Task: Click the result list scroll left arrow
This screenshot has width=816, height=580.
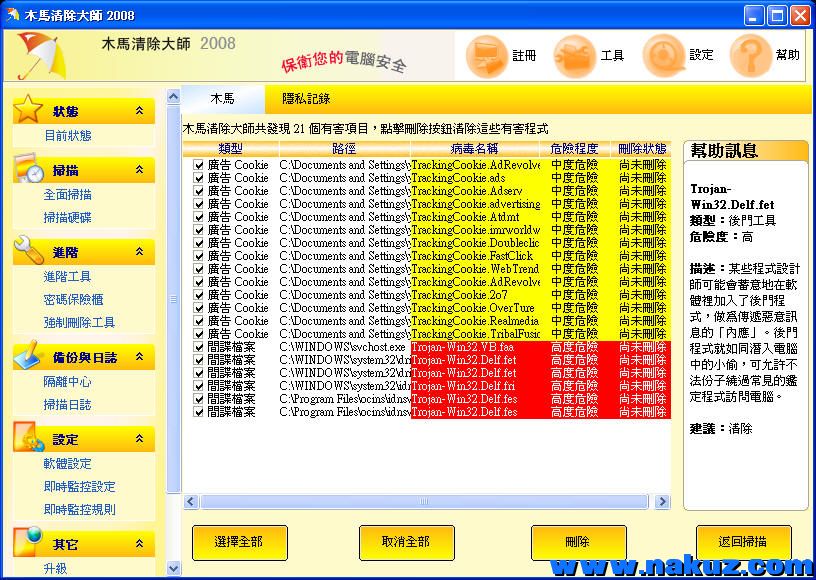Action: point(190,501)
